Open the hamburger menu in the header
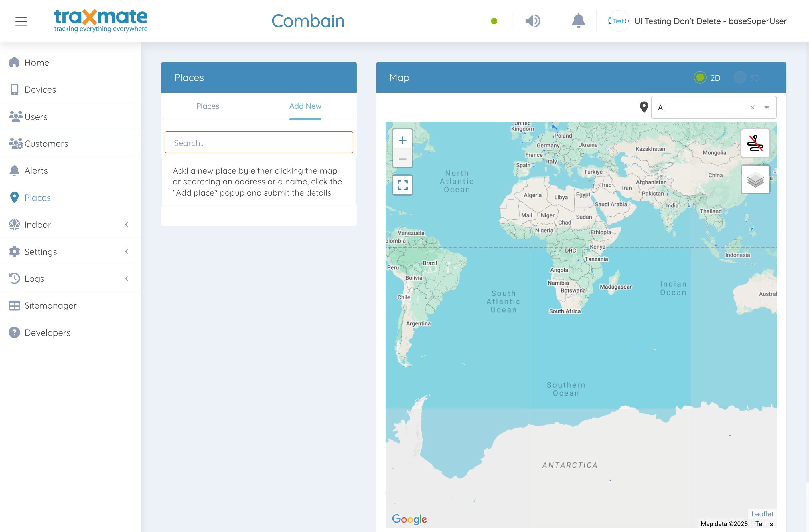 (21, 21)
